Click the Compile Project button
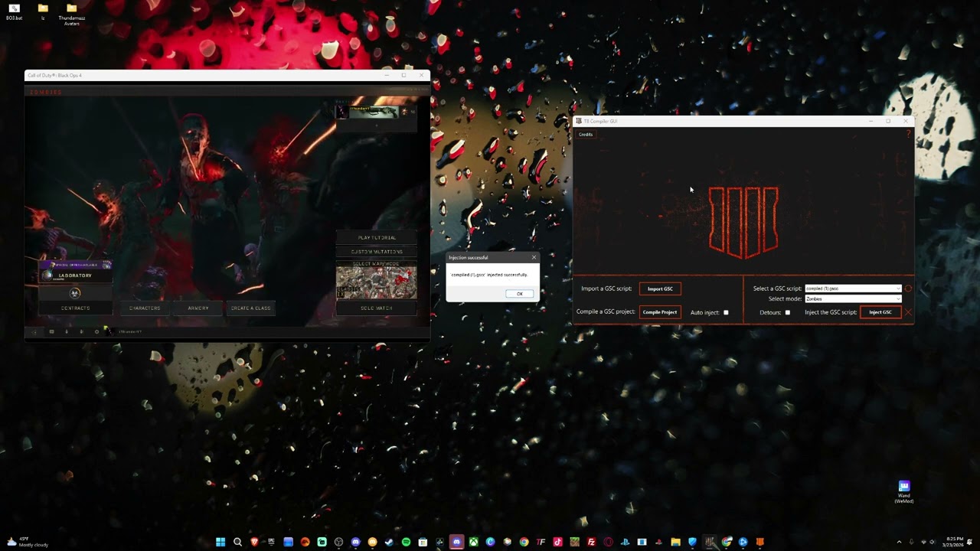This screenshot has width=980, height=551. tap(660, 312)
